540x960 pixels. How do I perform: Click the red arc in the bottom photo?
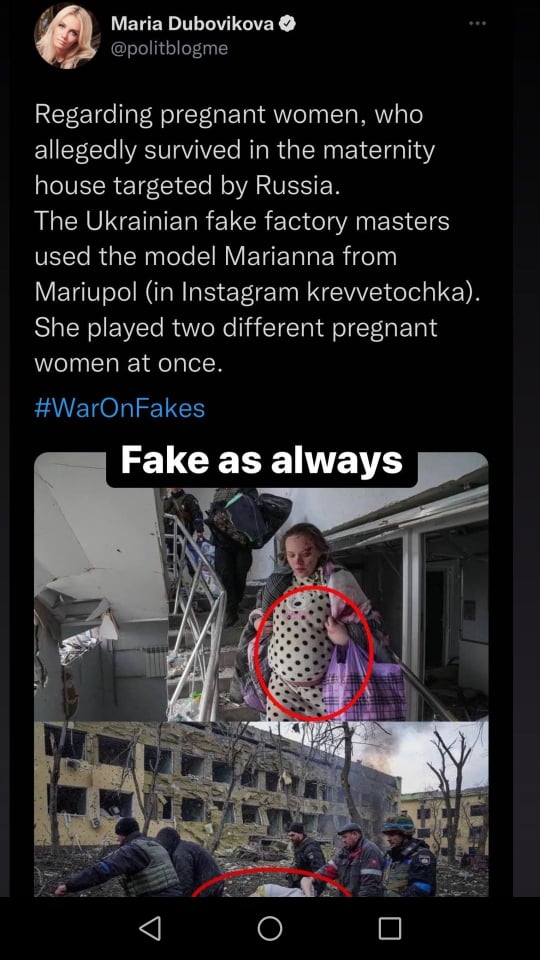pyautogui.click(x=272, y=882)
